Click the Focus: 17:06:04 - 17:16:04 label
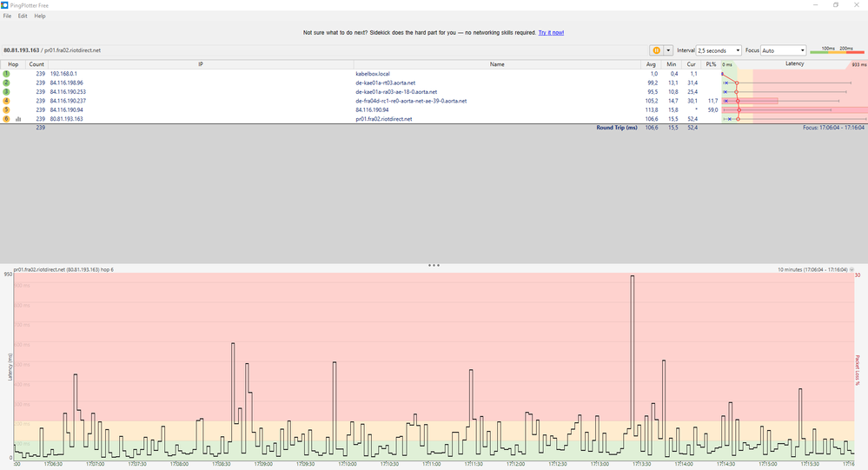 click(x=833, y=128)
